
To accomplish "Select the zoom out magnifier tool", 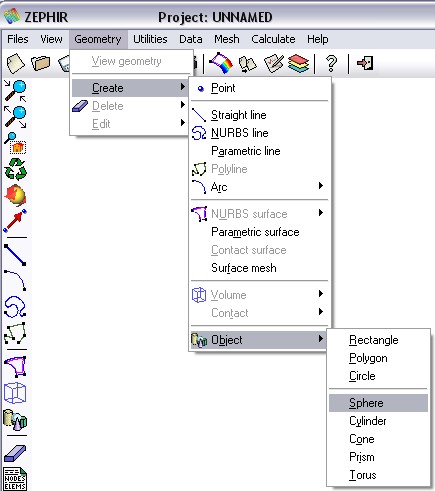I will tap(15, 117).
